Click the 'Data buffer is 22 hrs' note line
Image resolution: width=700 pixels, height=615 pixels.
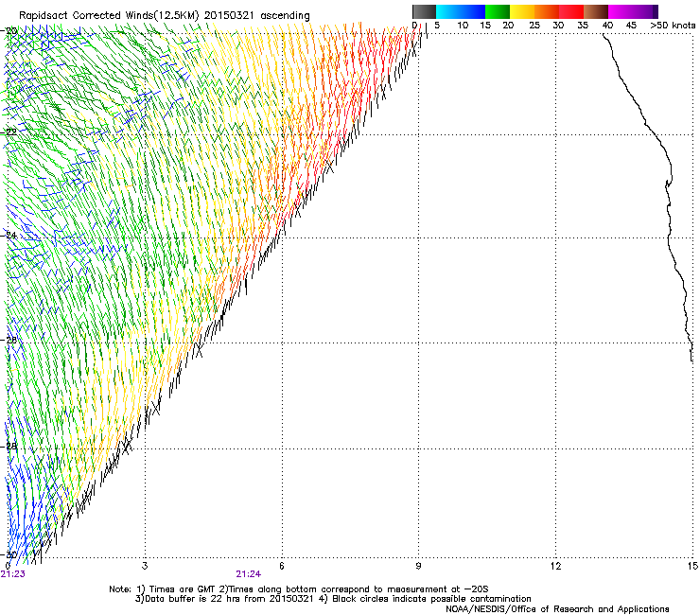point(333,599)
